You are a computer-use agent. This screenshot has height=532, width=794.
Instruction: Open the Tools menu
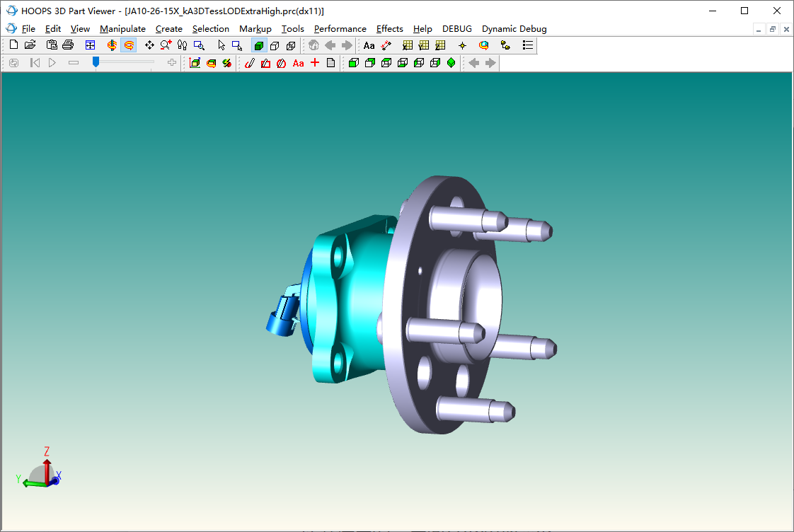tap(293, 29)
